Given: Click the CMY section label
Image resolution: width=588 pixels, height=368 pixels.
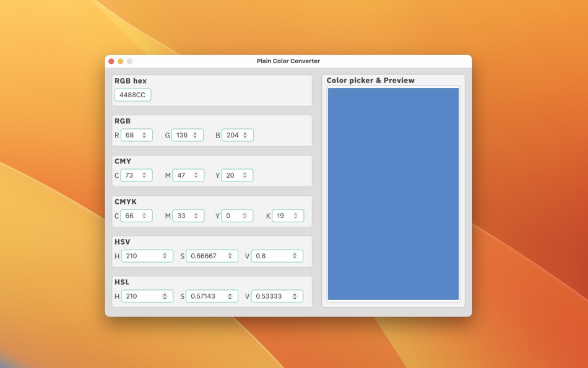Looking at the screenshot, I should (x=123, y=161).
